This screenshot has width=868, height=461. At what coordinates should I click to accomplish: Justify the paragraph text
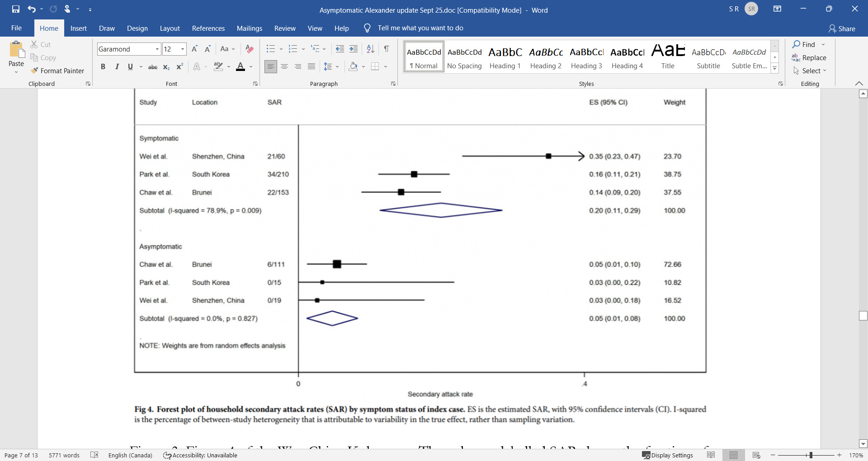point(311,67)
